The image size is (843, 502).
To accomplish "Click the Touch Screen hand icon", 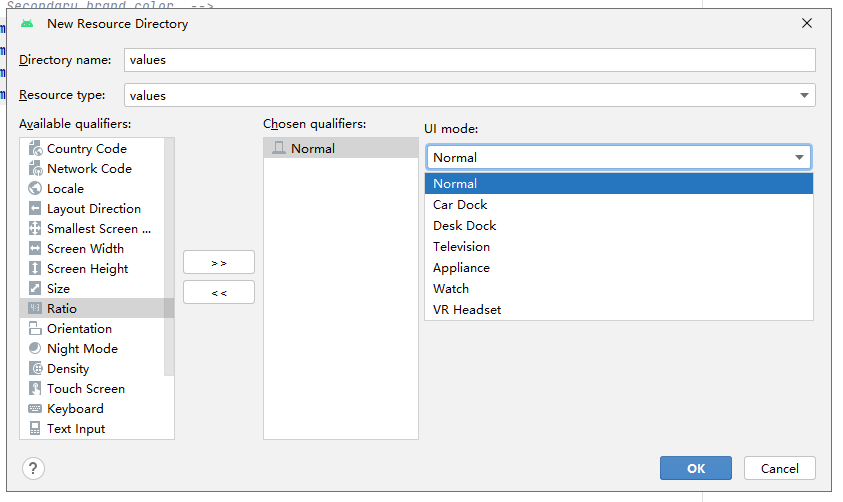I will 35,388.
